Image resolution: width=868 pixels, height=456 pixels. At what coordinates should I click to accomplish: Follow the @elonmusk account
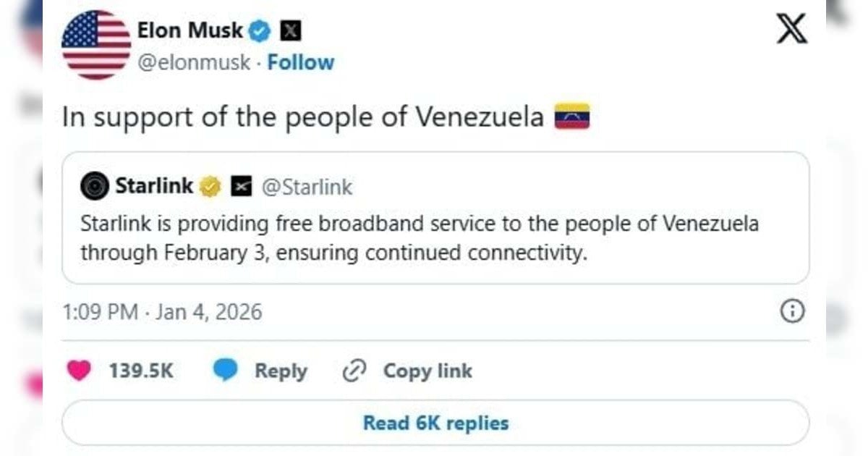301,62
